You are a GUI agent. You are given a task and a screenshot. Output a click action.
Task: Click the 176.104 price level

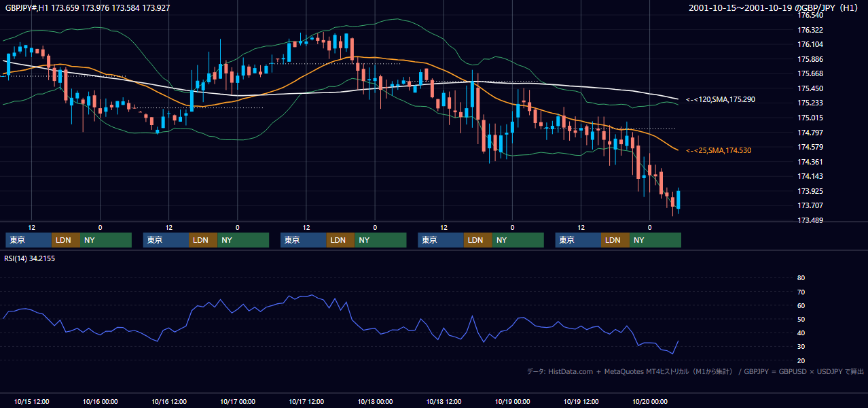pyautogui.click(x=810, y=44)
